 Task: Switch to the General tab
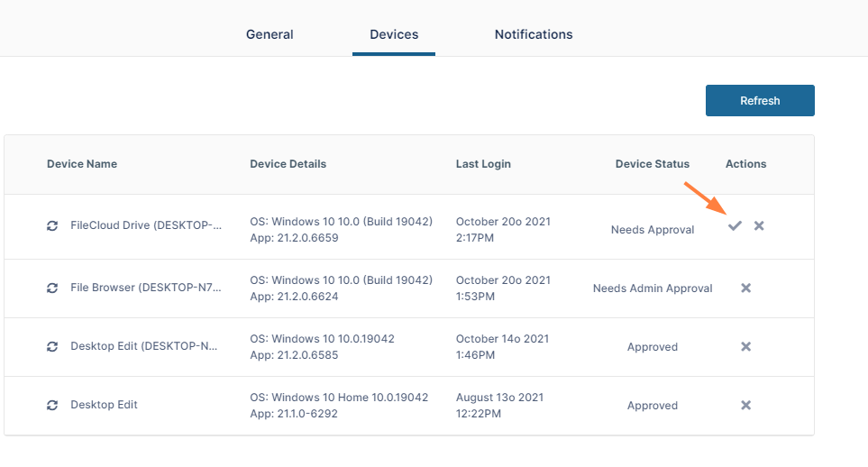tap(270, 34)
